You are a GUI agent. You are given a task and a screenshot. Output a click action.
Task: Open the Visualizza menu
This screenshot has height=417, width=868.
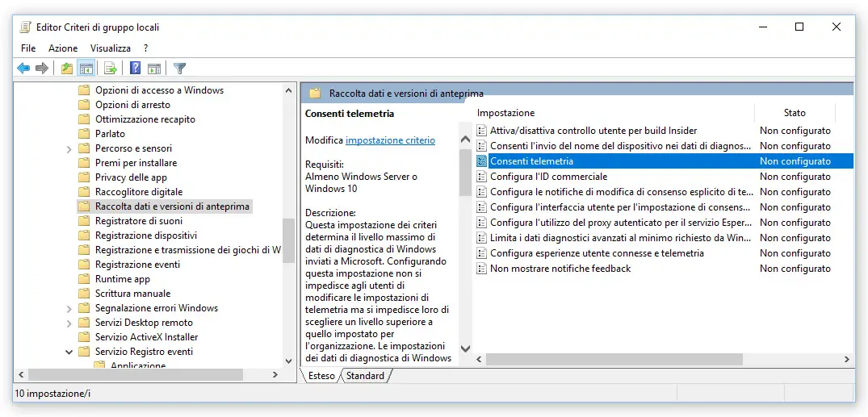coord(111,48)
